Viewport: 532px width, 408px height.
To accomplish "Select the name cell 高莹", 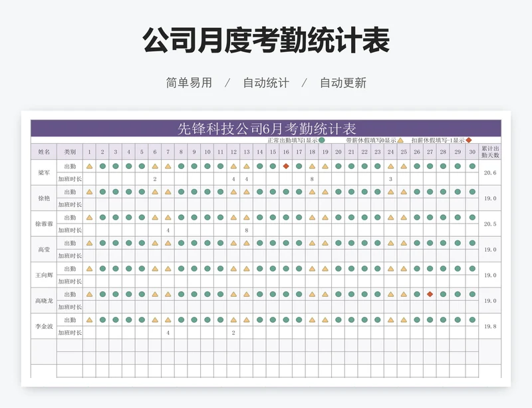I will point(44,250).
